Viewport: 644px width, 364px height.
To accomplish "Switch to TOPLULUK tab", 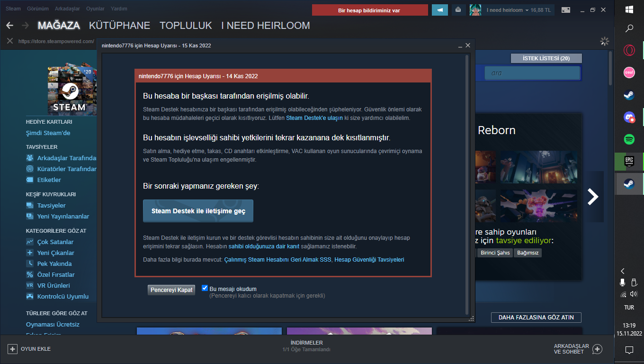I will [186, 26].
